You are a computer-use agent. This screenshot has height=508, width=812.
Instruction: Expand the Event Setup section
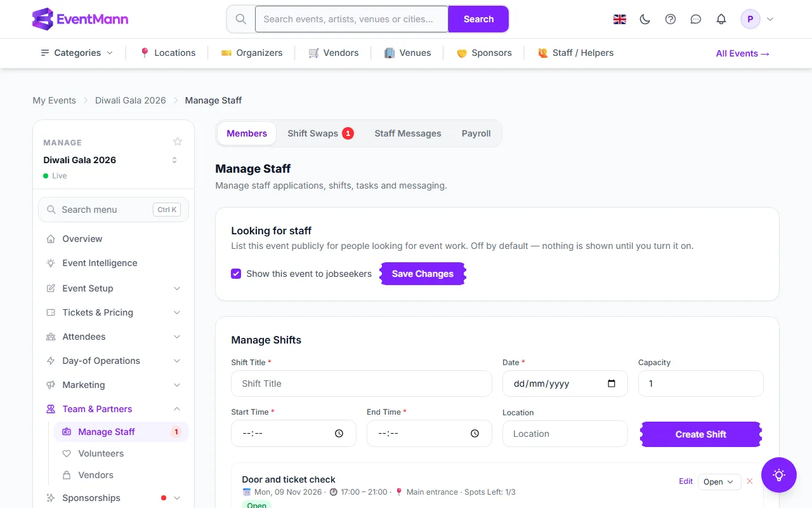[114, 288]
